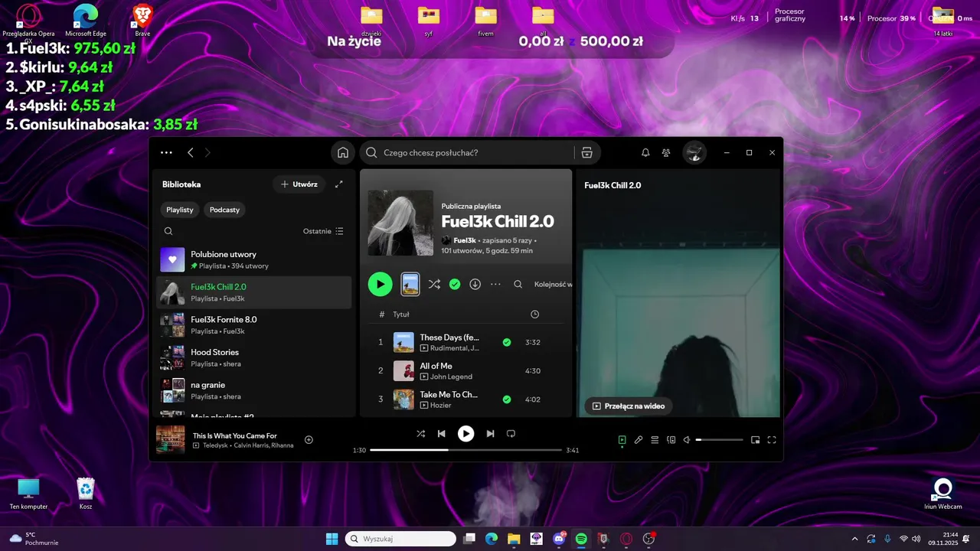Skip to the next track

click(x=490, y=433)
